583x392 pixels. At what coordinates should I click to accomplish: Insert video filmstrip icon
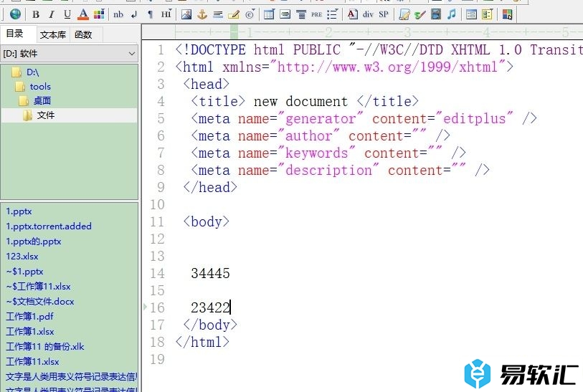pyautogui.click(x=436, y=14)
